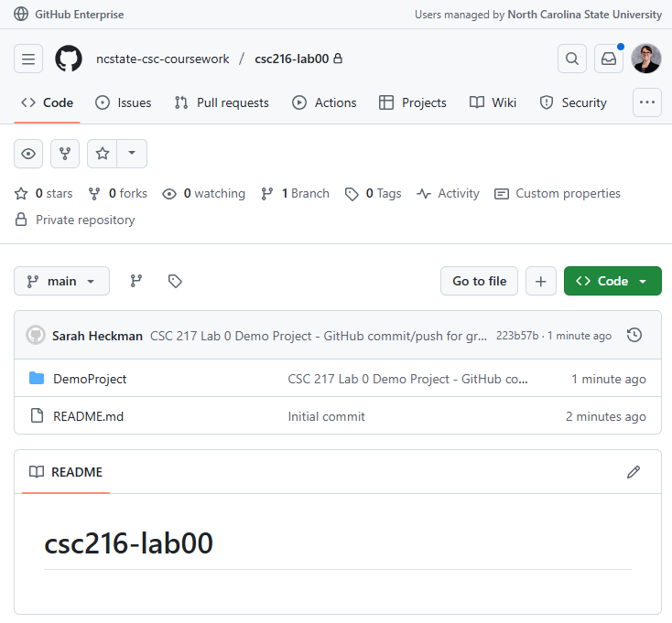672x623 pixels.
Task: Switch to the Issues tab
Action: [124, 102]
